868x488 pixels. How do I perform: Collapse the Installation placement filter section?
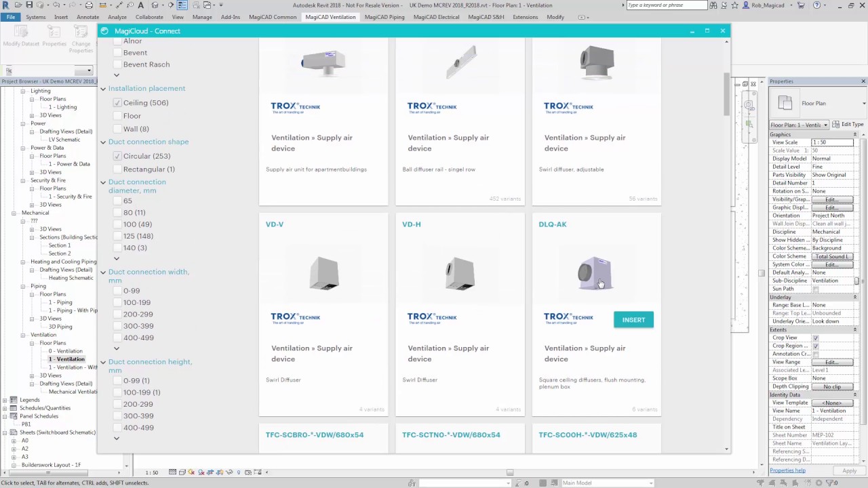coord(103,89)
